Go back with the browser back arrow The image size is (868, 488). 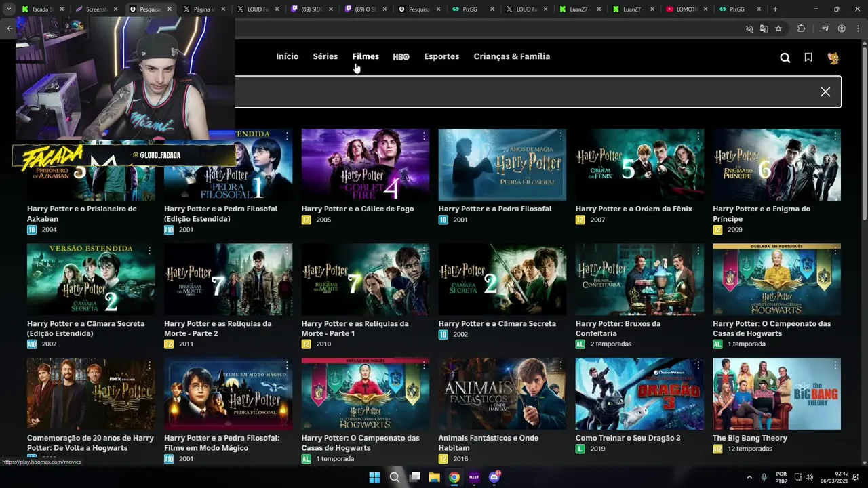9,28
